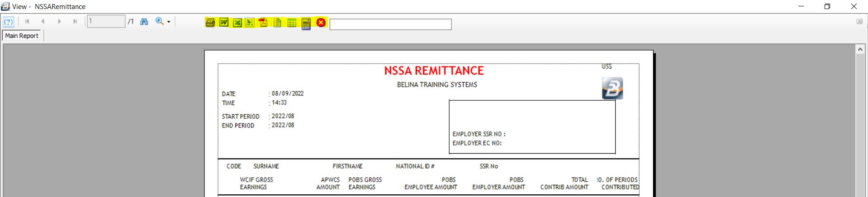
Task: Click the red close report icon
Action: coord(321,23)
